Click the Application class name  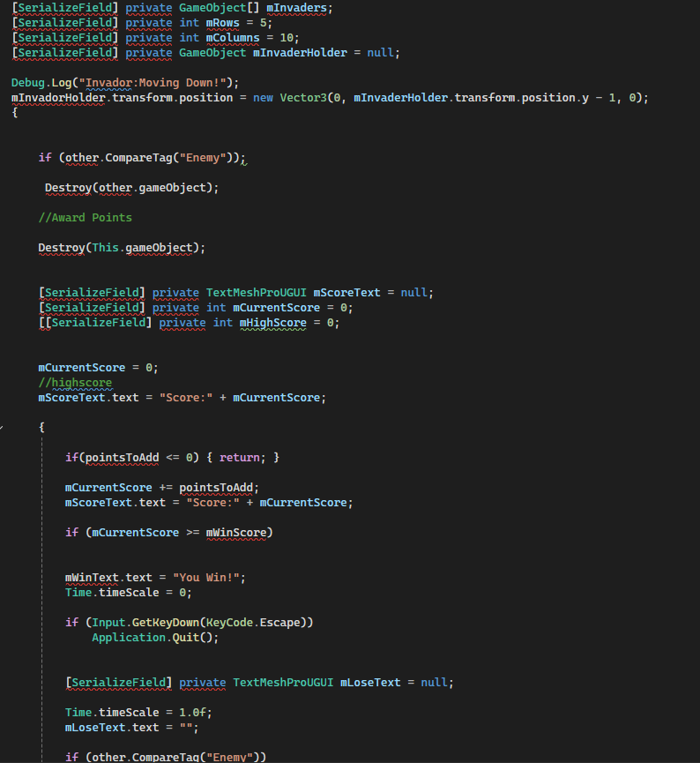(129, 638)
